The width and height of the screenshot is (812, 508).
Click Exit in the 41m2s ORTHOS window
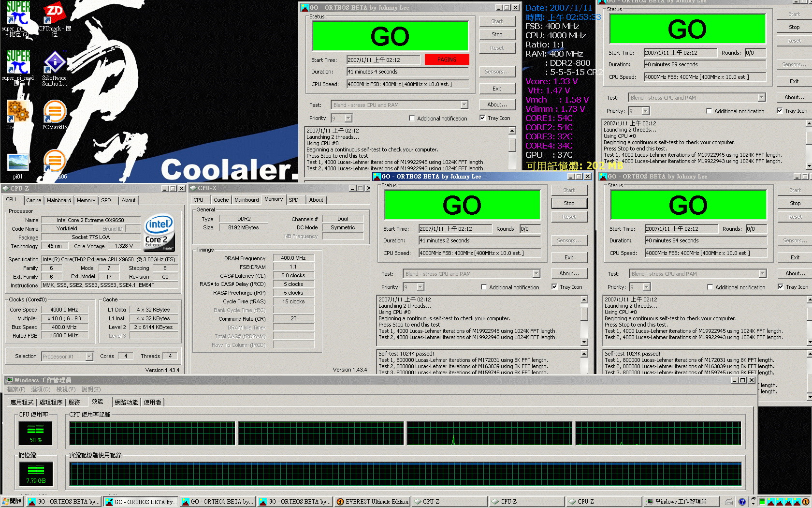(569, 257)
